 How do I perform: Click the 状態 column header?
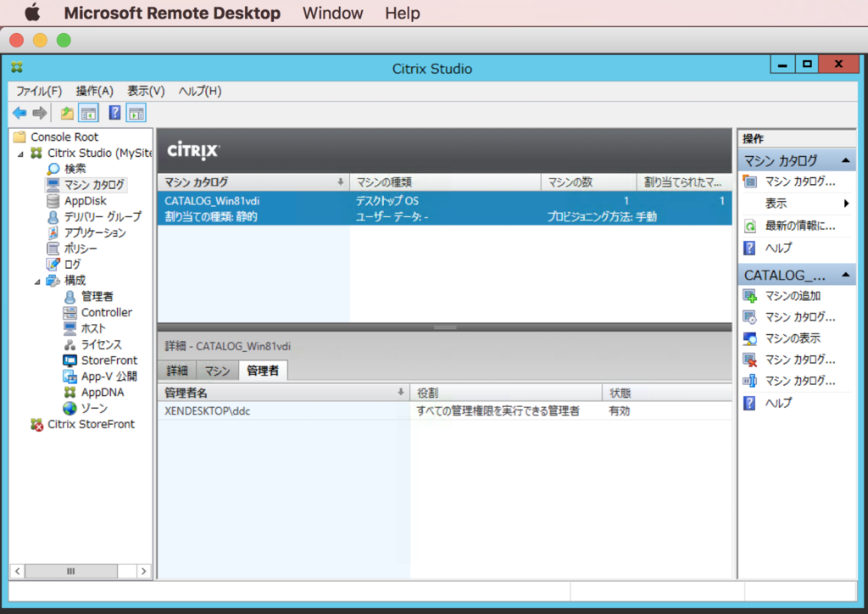[x=667, y=393]
